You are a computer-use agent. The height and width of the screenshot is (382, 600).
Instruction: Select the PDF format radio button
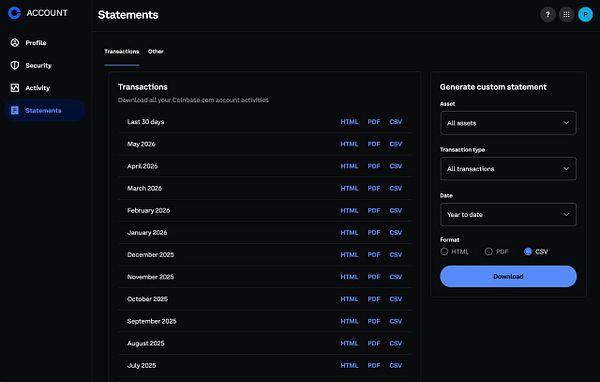489,251
